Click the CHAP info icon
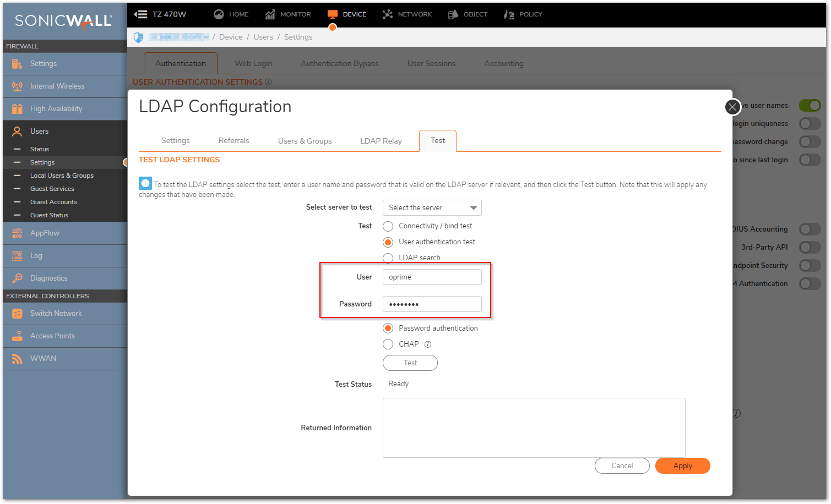Screen dimensions: 831x504 tap(428, 344)
